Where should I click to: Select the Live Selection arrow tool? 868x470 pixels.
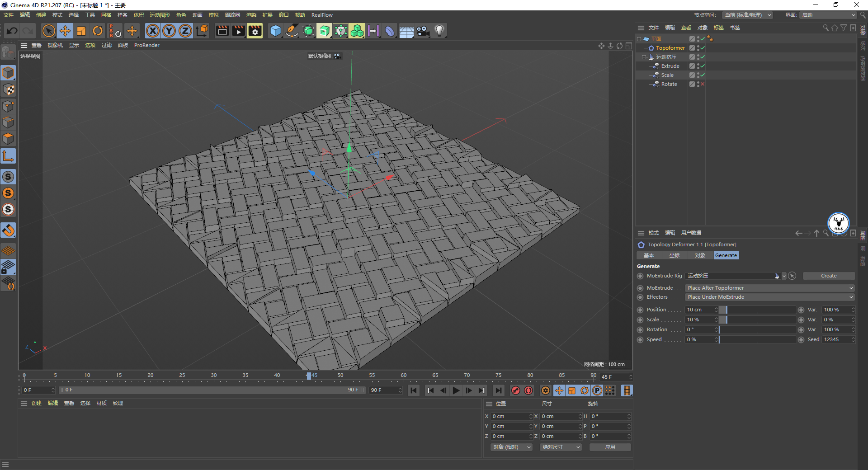pos(48,31)
